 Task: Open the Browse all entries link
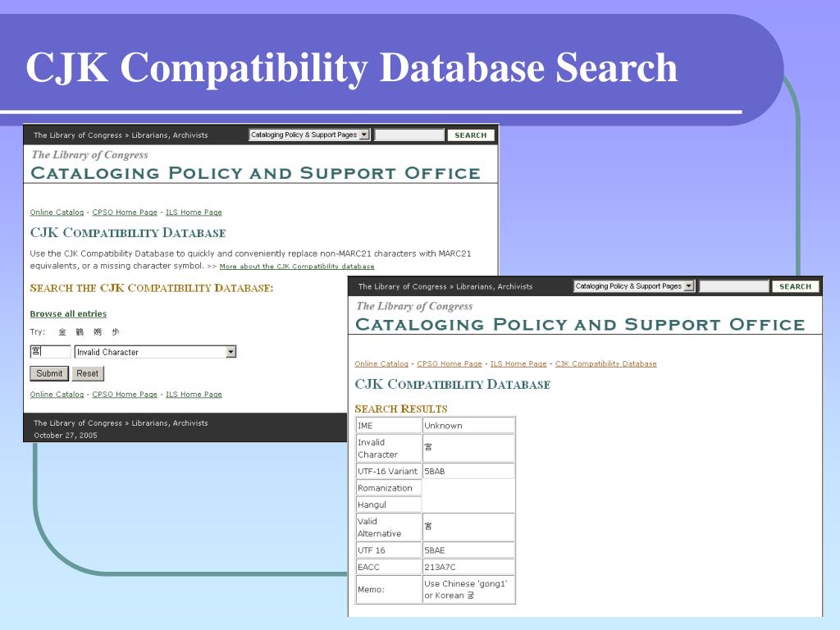click(68, 314)
